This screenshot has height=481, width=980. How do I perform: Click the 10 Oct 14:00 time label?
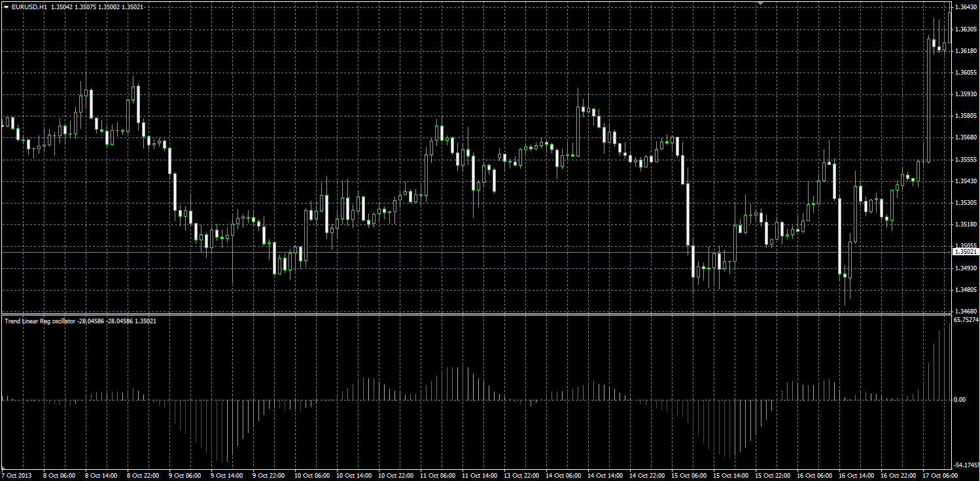[x=353, y=476]
